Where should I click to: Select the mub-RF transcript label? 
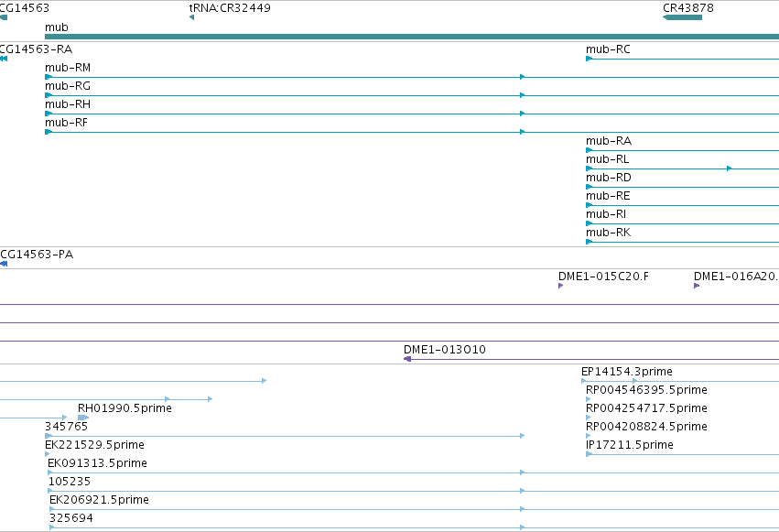coord(66,123)
